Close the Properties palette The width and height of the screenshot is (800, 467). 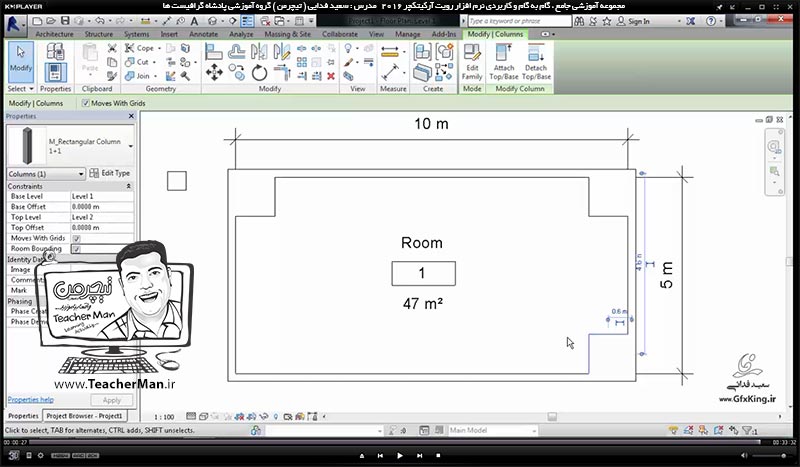click(131, 116)
